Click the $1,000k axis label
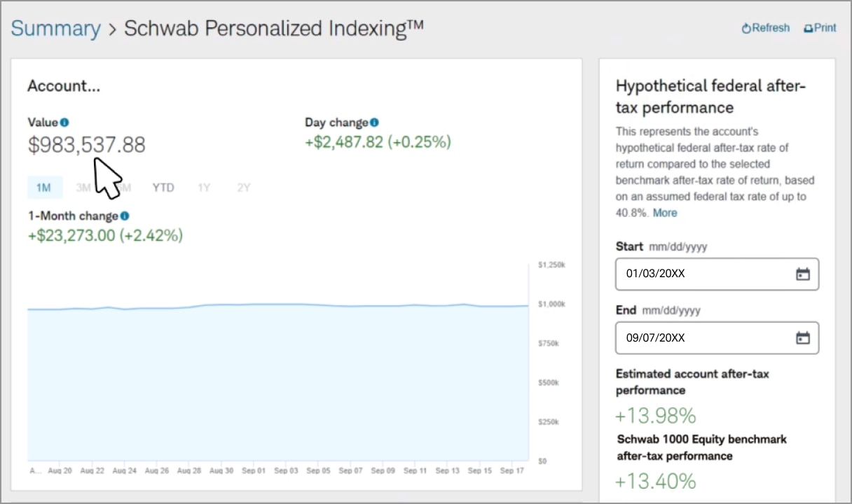Viewport: 852px width, 504px height. [x=551, y=304]
